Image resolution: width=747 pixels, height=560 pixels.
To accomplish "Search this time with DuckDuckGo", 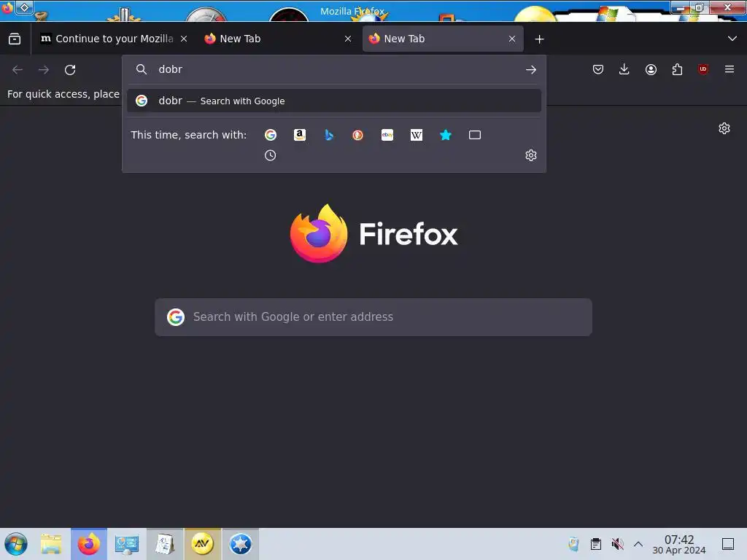I will click(x=357, y=135).
